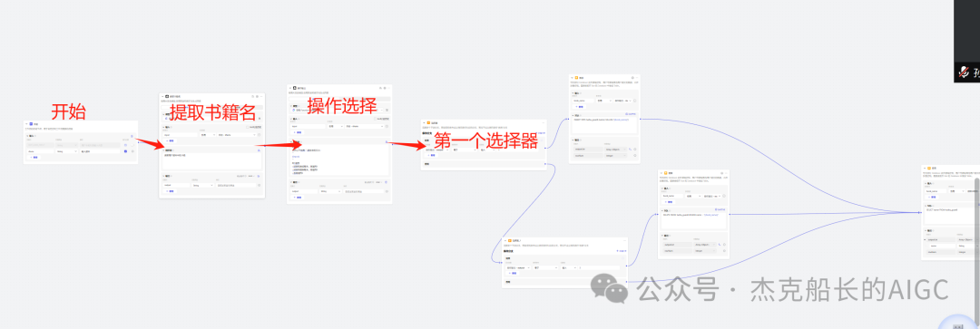Click the Start node's blue icon
Viewport: 980px width, 329px height.
(x=31, y=123)
